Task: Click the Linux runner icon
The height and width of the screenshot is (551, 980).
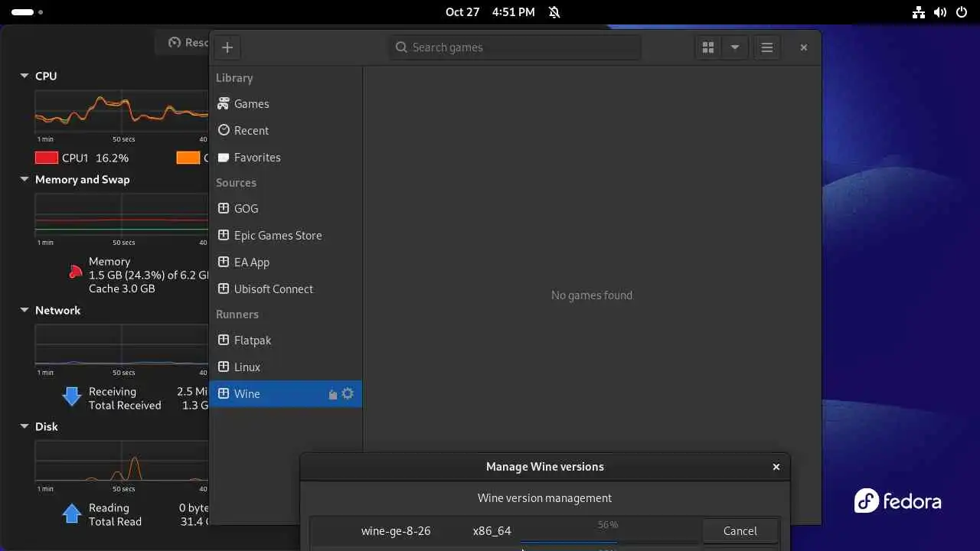Action: pyautogui.click(x=224, y=367)
